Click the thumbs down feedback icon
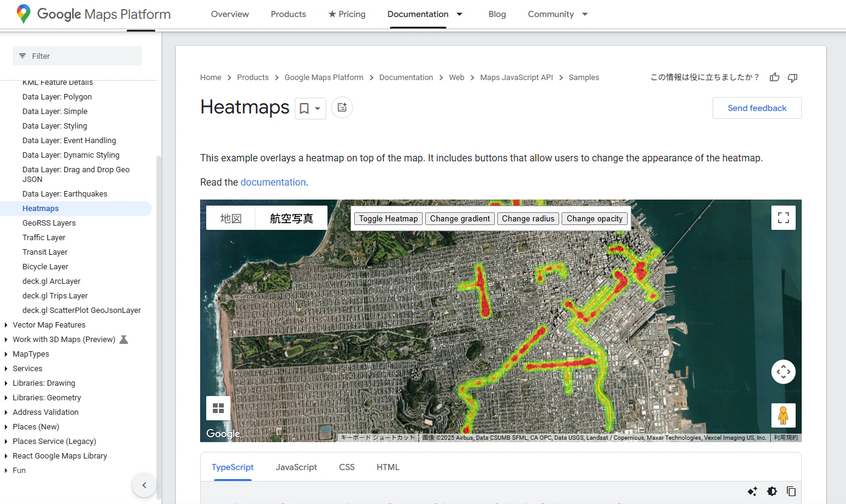This screenshot has height=504, width=846. click(x=792, y=77)
